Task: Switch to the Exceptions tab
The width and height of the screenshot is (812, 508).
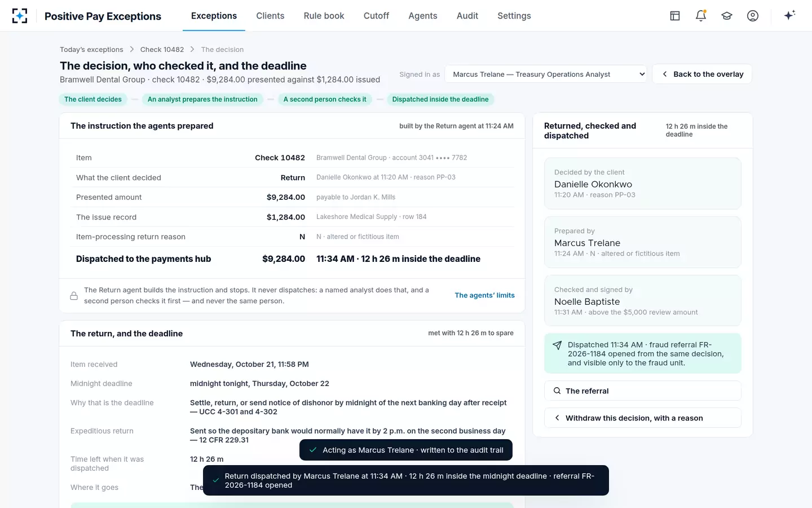Action: click(x=214, y=16)
